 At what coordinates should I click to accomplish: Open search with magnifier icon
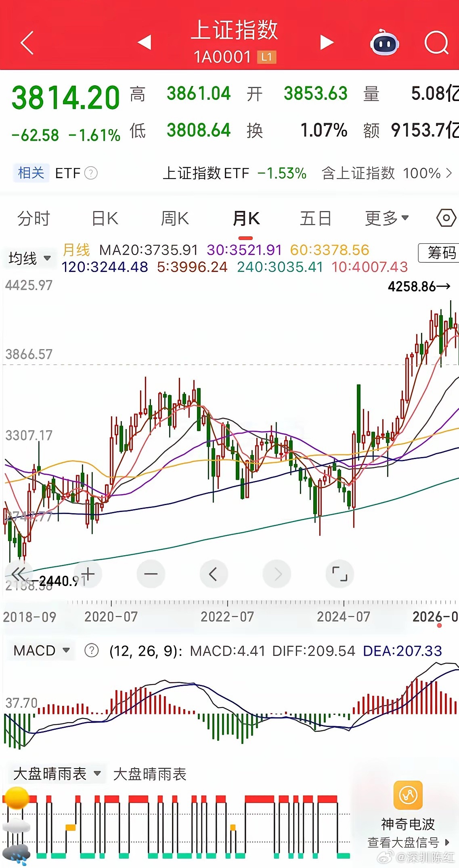click(437, 42)
